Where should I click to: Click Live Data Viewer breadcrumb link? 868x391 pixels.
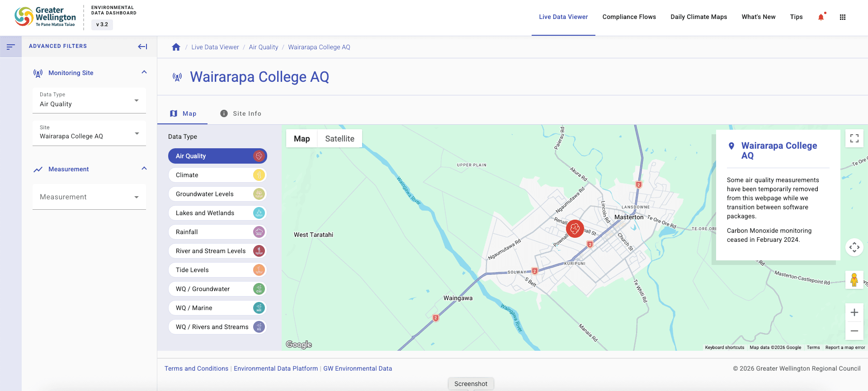coord(215,47)
